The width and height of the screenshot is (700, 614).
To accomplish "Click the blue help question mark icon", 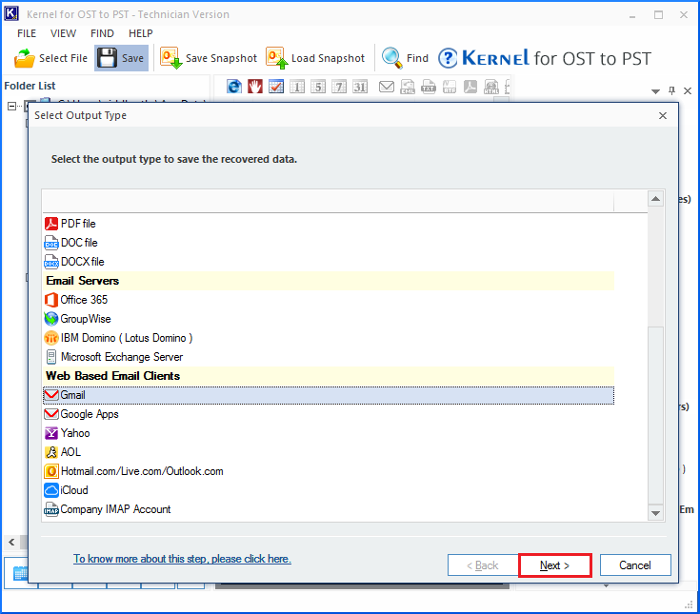I will (x=448, y=58).
